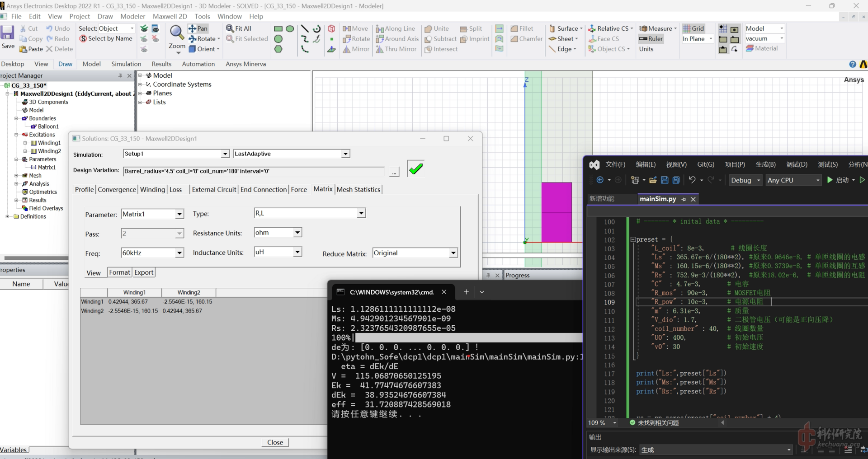Click the design variation ellipsis button

tap(394, 172)
